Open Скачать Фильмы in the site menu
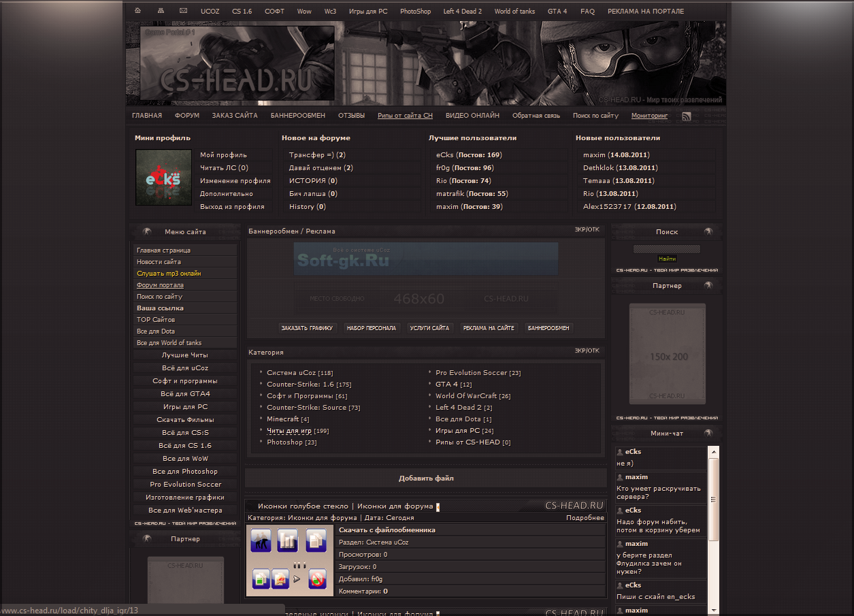Image resolution: width=854 pixels, height=616 pixels. tap(185, 420)
